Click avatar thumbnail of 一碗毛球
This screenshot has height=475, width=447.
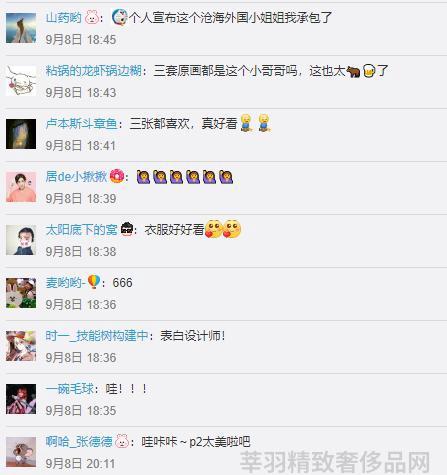coord(21,399)
